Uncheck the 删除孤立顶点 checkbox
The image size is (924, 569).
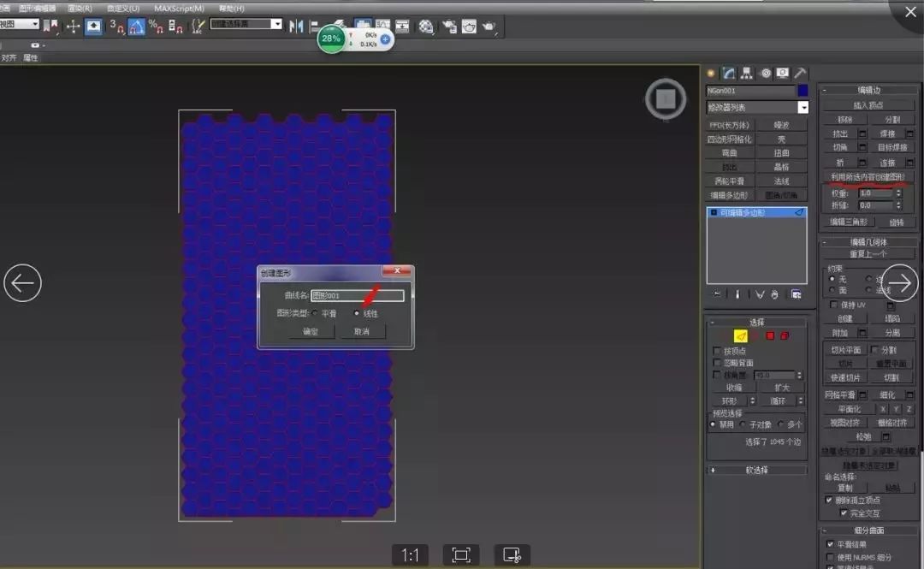829,500
